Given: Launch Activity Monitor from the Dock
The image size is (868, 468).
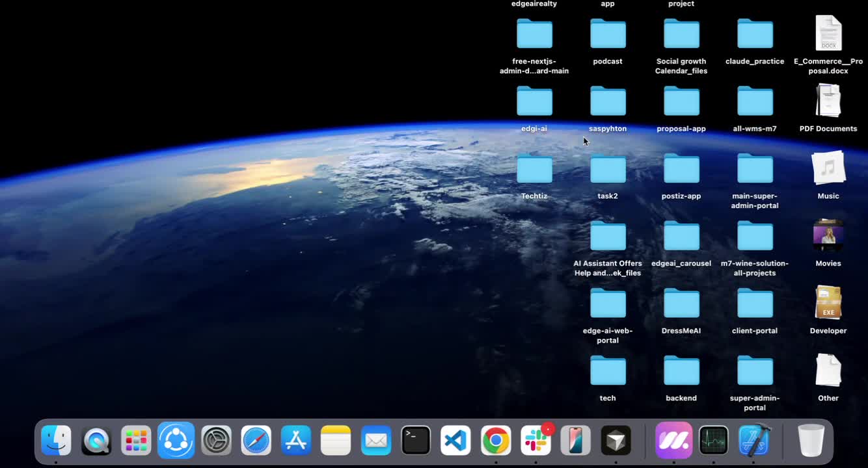Looking at the screenshot, I should click(714, 441).
